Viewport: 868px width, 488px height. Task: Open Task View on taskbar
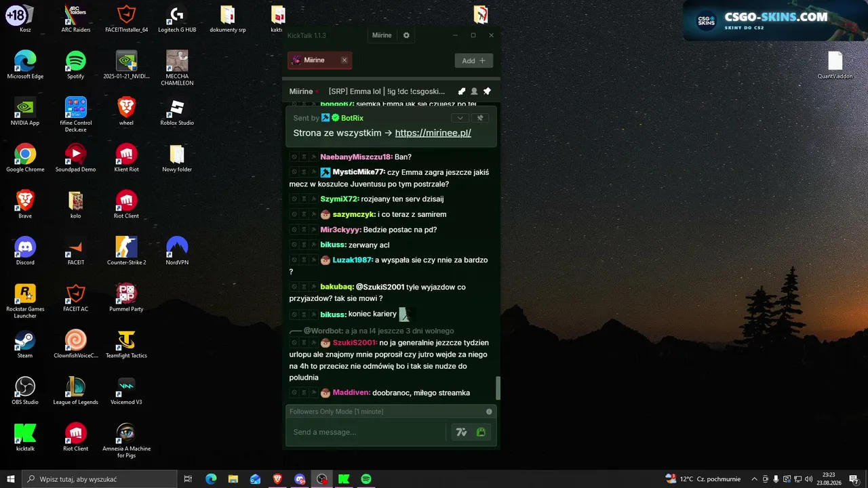[188, 479]
